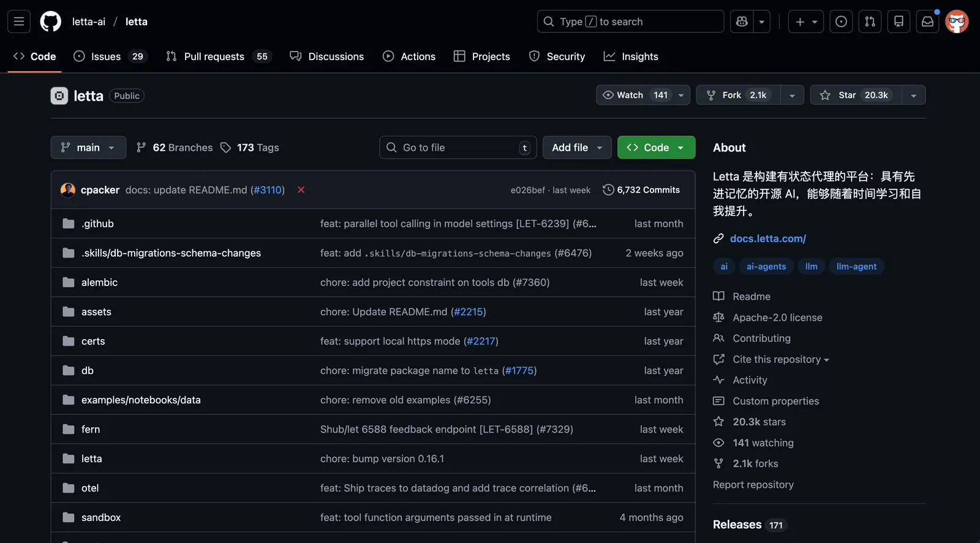Expand Cite this repository menu
Image resolution: width=980 pixels, height=543 pixels.
pos(771,359)
